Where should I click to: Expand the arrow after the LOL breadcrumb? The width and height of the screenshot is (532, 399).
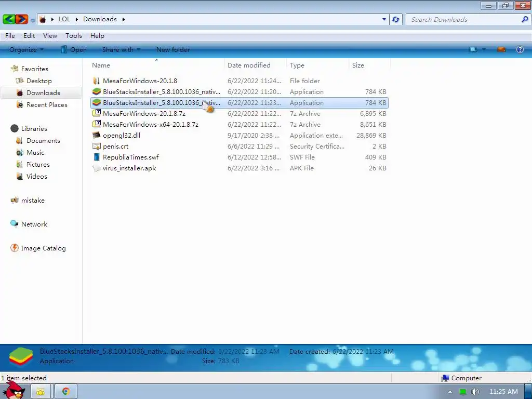point(77,19)
